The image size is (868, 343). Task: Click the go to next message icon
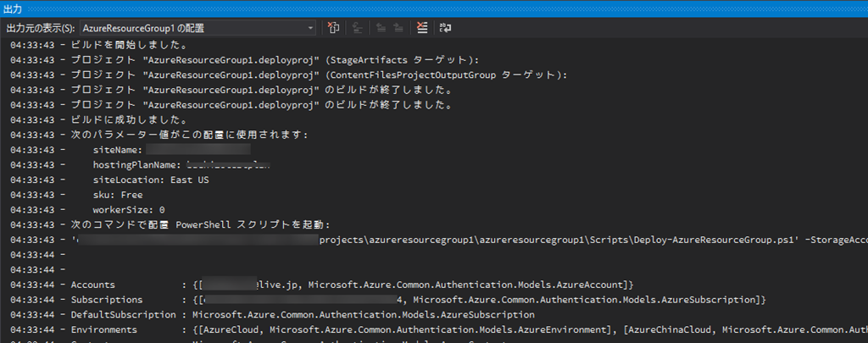398,28
